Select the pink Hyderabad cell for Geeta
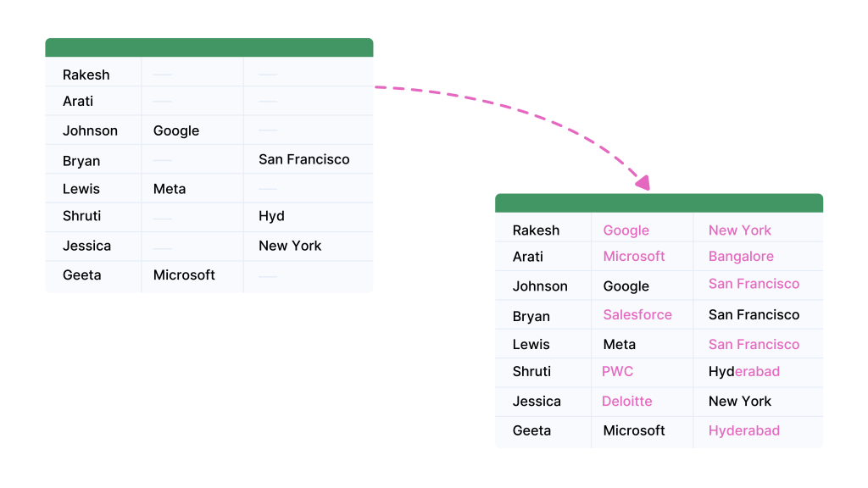The width and height of the screenshot is (868, 488). (759, 431)
